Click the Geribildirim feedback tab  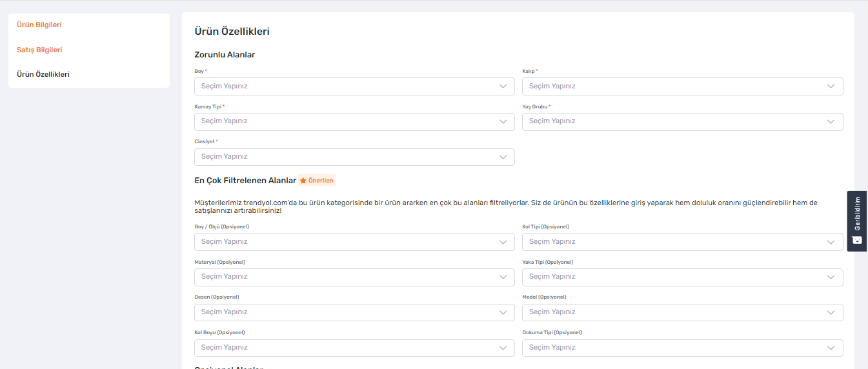click(857, 221)
